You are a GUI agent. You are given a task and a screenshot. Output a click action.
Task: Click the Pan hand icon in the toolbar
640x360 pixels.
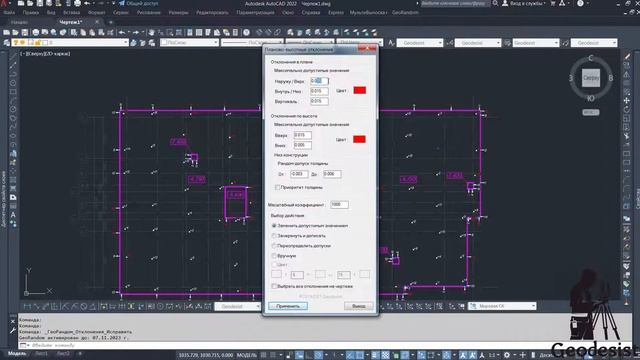[151, 32]
